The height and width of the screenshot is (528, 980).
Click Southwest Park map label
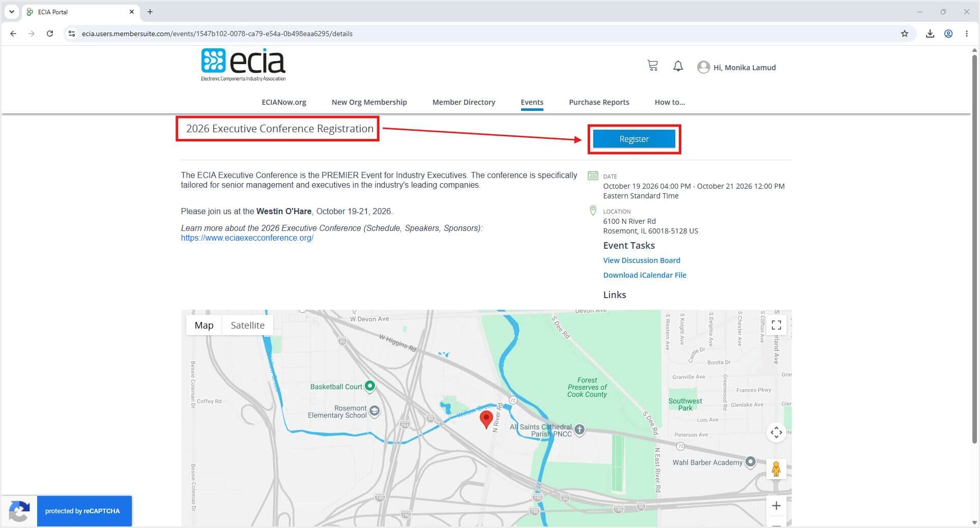[685, 404]
